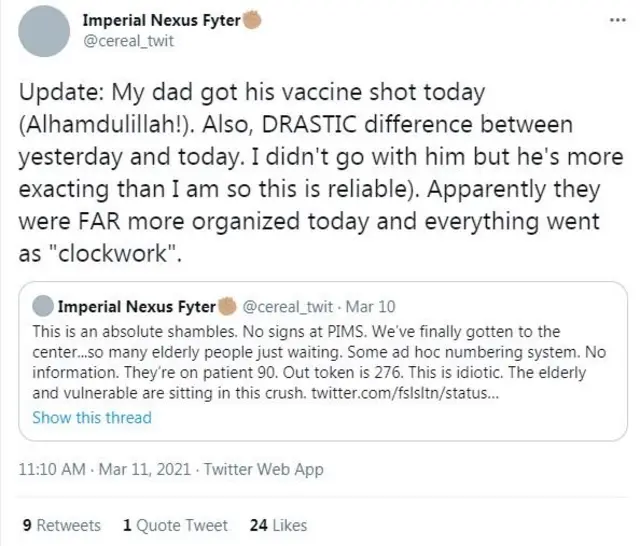View the 9 Retweets list

61,524
